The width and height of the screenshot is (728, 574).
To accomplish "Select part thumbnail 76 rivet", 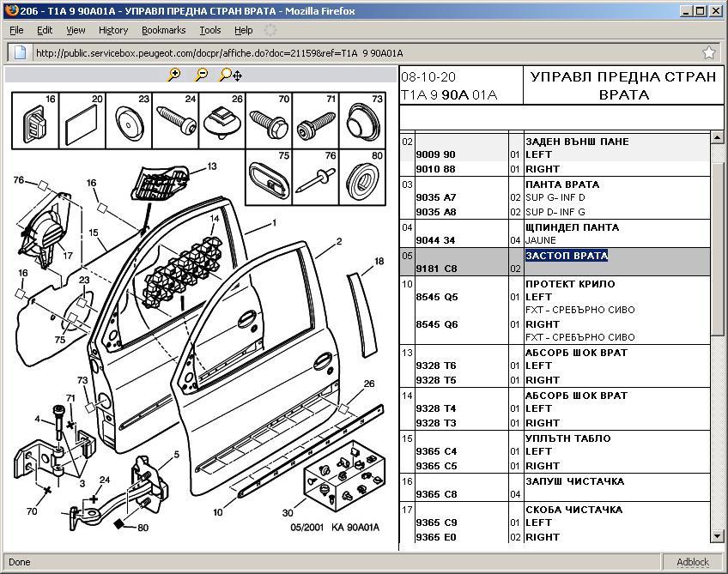I will [x=316, y=178].
